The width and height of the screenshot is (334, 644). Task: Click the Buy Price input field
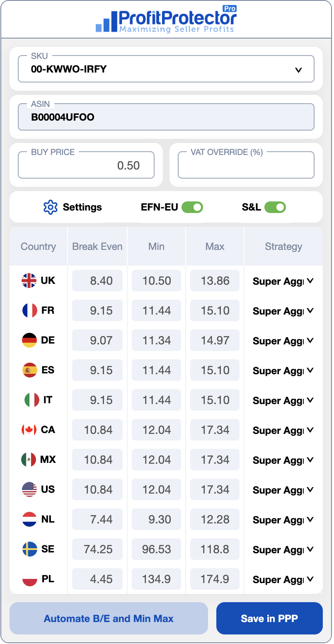(x=86, y=165)
